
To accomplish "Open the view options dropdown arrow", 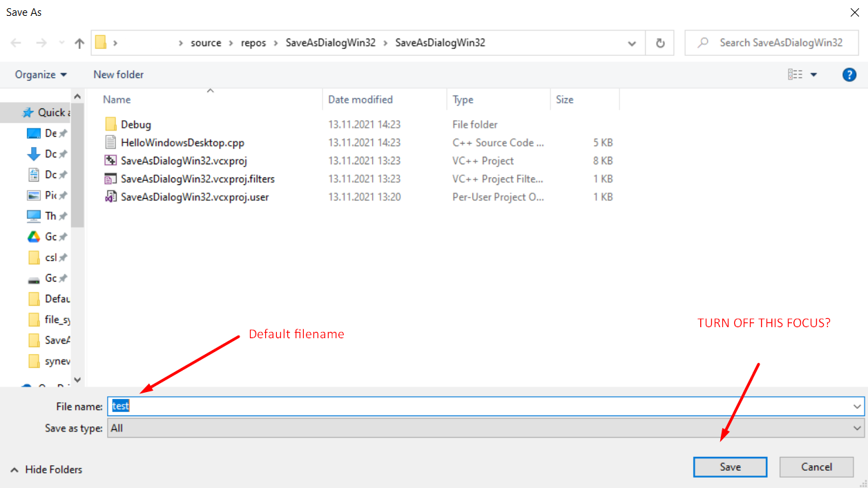I will [813, 75].
